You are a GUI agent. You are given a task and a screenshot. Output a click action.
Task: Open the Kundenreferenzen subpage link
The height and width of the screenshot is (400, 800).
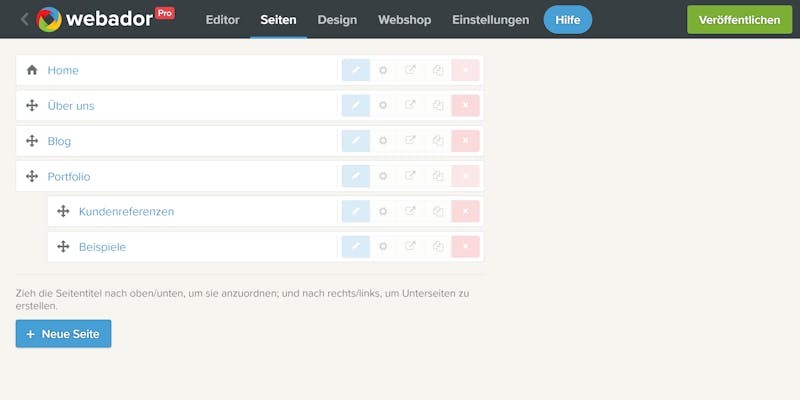point(127,212)
